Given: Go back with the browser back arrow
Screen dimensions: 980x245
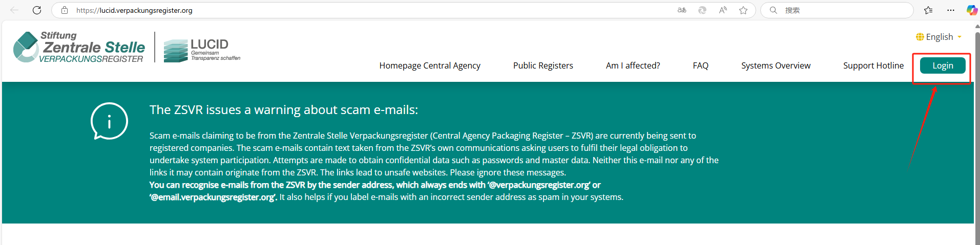Looking at the screenshot, I should tap(14, 10).
